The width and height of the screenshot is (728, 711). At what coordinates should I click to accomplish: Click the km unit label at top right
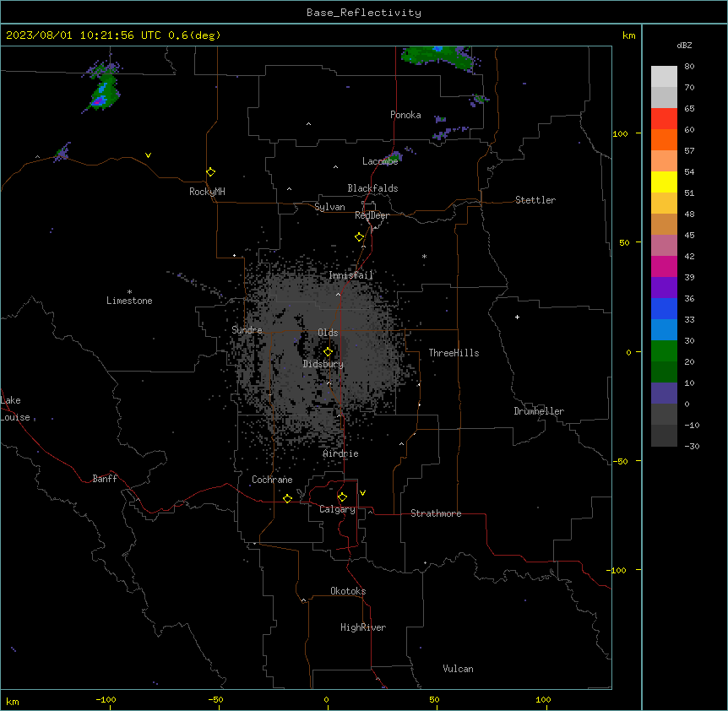[x=628, y=35]
